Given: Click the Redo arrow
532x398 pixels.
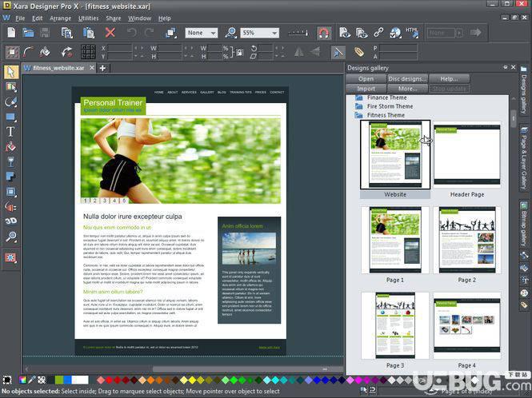Looking at the screenshot, I should [x=150, y=33].
